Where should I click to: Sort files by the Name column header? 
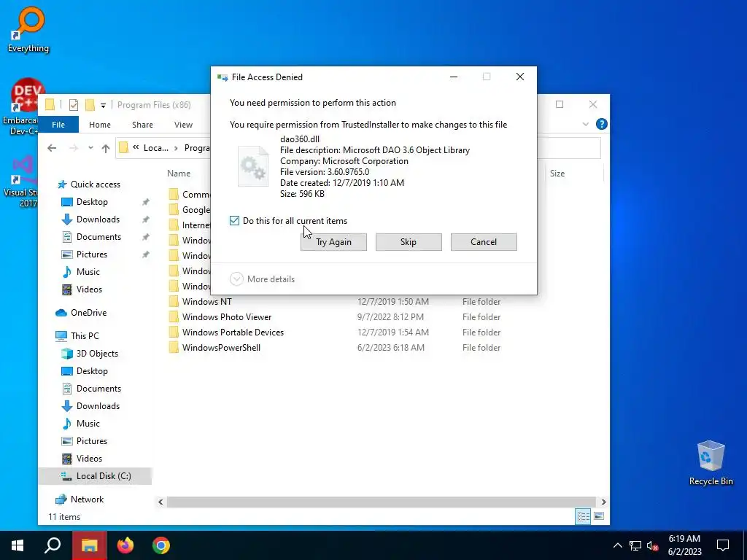[x=179, y=174]
